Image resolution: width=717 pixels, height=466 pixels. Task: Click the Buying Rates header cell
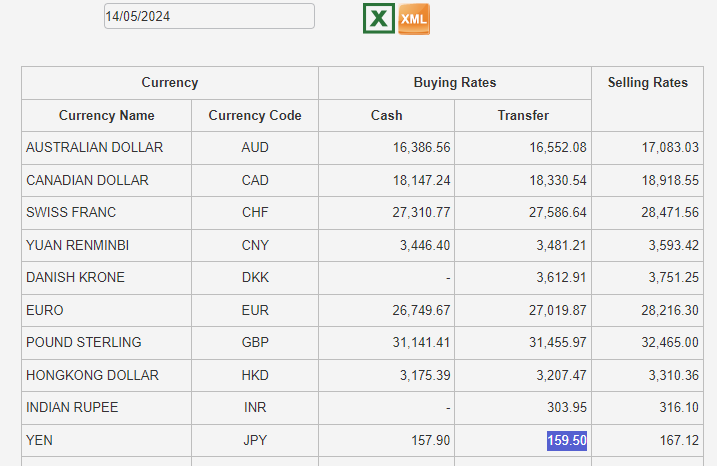click(455, 83)
